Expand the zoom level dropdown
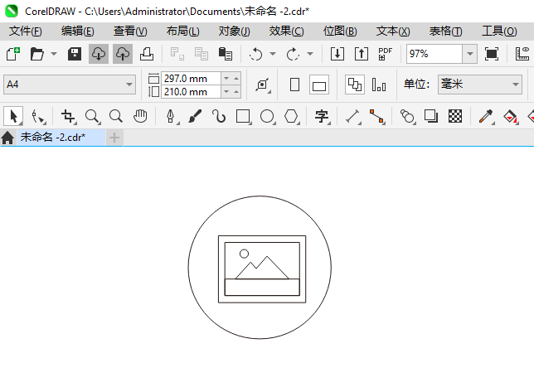The height and width of the screenshot is (392, 534). (x=470, y=54)
